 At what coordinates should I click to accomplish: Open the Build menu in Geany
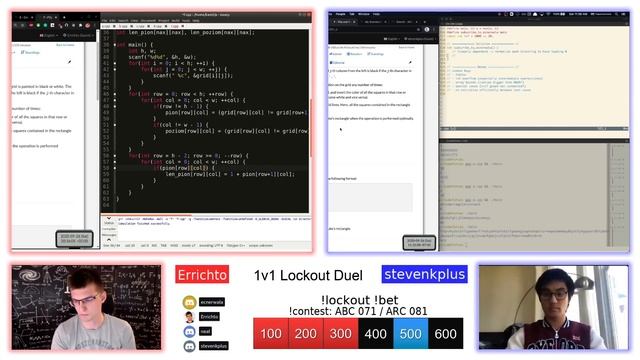click(176, 20)
